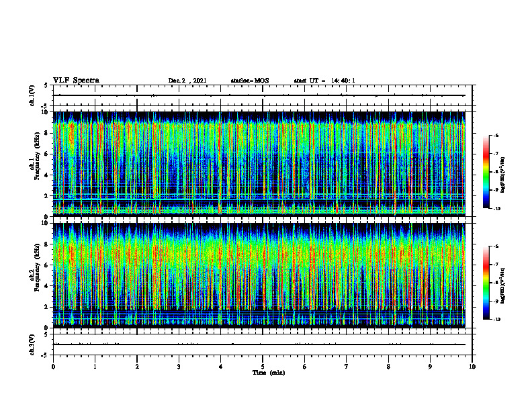Click the "-5" volt tick on ch.3(V) axis
Viewport: 532px width, 411px height.
coord(46,355)
